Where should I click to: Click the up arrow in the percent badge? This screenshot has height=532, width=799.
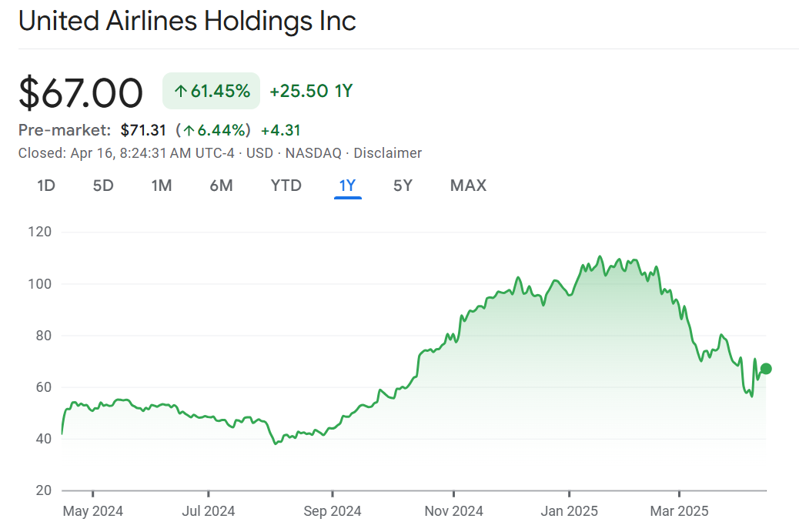pos(181,92)
